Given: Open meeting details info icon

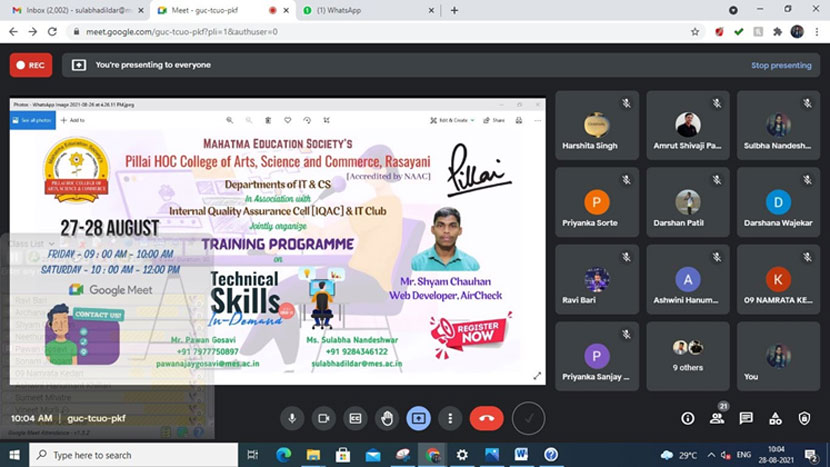Looking at the screenshot, I should (688, 419).
